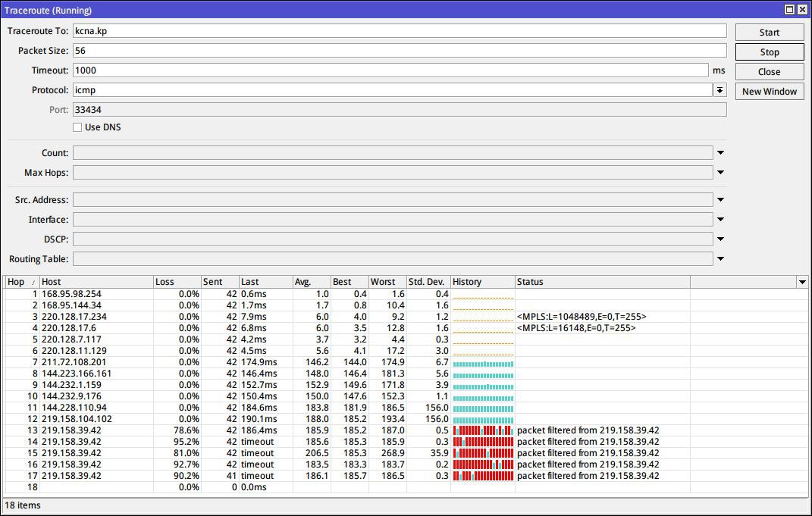The image size is (812, 516).
Task: Sort table by Hop column header
Action: point(20,282)
